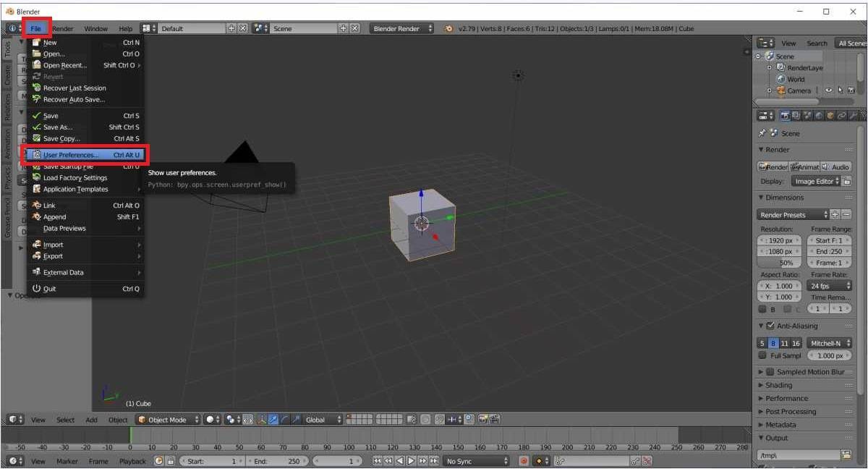
Task: Open the frame rate 24 fps dropdown
Action: 830,286
